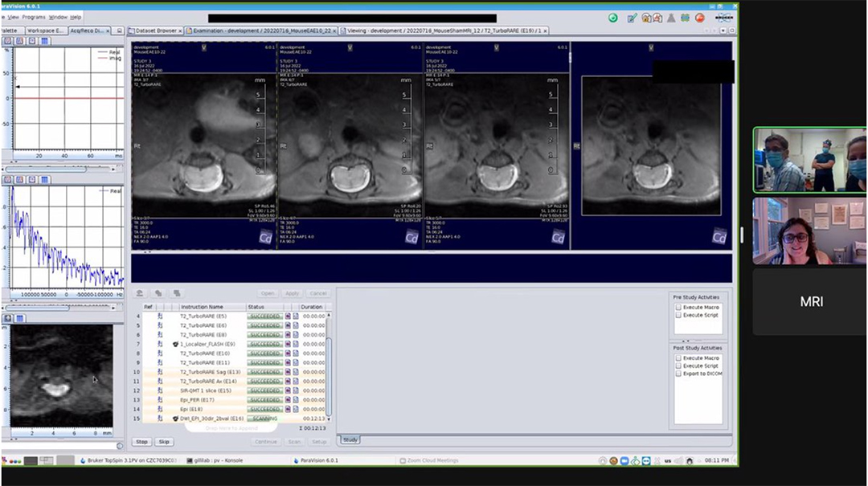Screen dimensions: 868x486
Task: Open the tab overflow dropdown arrow at top right
Action: pos(723,30)
